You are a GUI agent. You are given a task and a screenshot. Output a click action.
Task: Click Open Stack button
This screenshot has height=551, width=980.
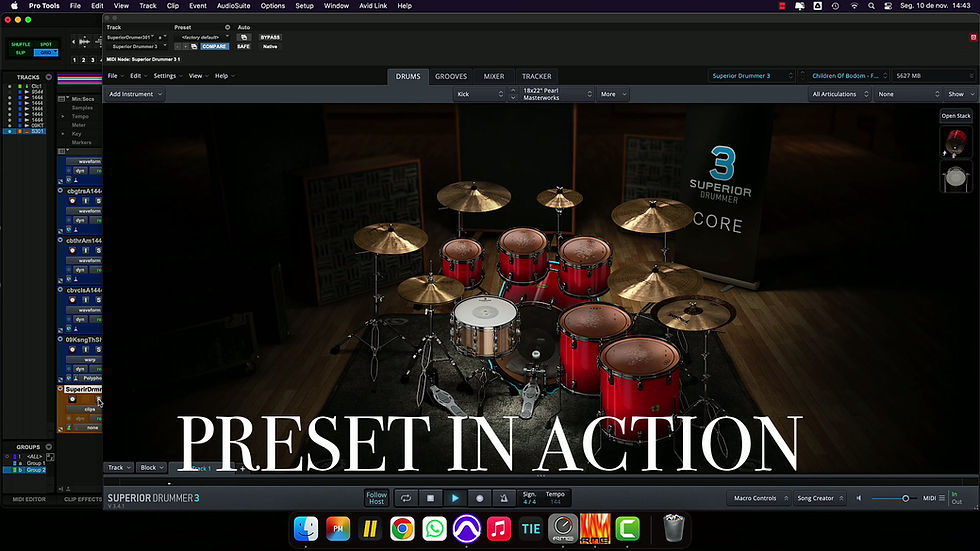(x=956, y=116)
